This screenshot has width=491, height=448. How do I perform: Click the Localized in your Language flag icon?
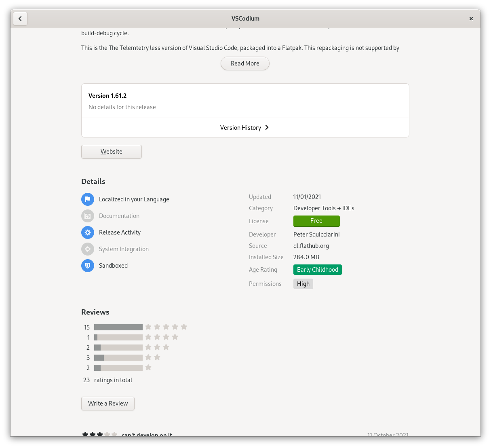88,199
